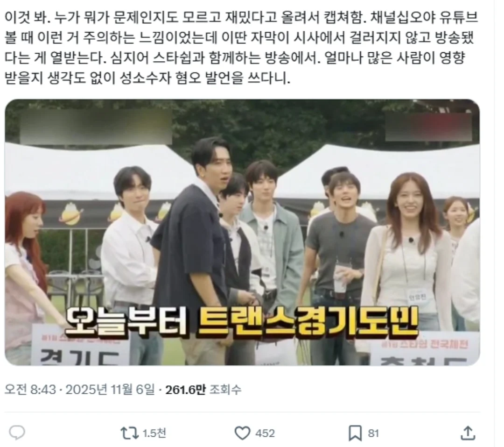Click the 452 likes count
This screenshot has width=504, height=447.
click(265, 433)
